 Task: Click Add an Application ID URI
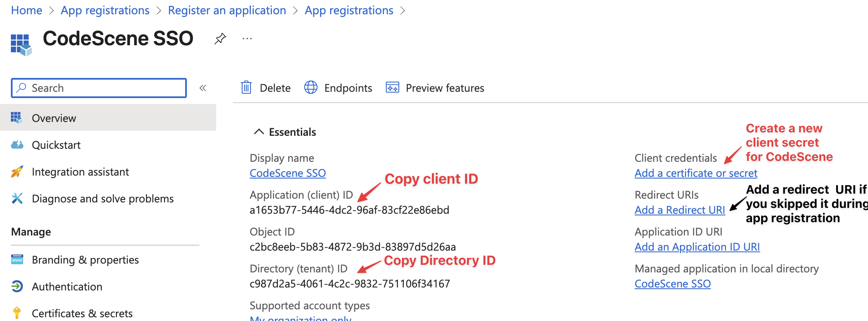[x=697, y=247]
